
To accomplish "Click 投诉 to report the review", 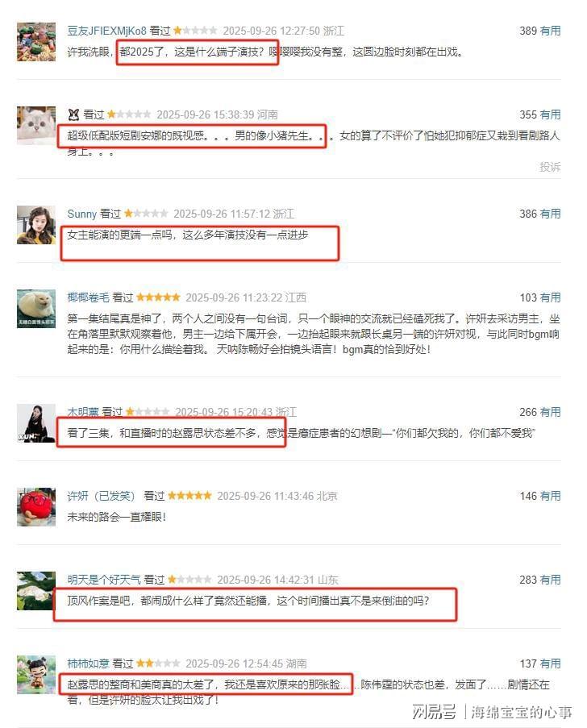I will 550,167.
